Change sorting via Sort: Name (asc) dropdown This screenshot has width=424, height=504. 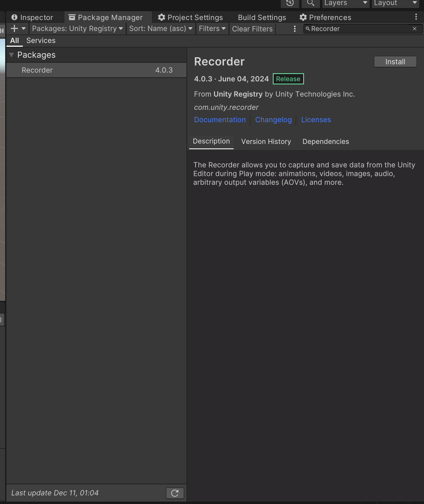click(x=160, y=28)
